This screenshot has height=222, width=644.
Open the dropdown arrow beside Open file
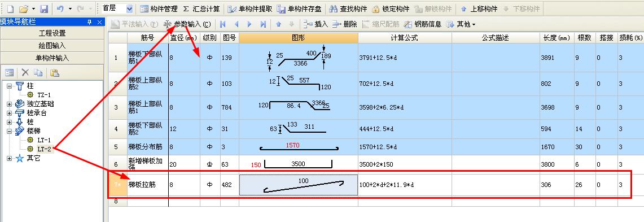point(33,8)
